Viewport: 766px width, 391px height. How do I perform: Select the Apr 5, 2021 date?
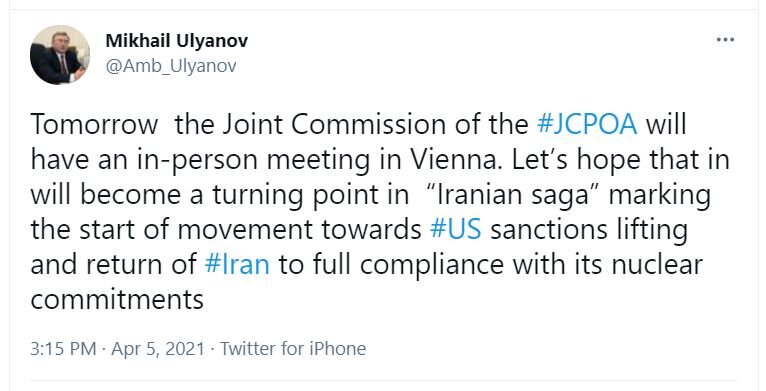(158, 349)
